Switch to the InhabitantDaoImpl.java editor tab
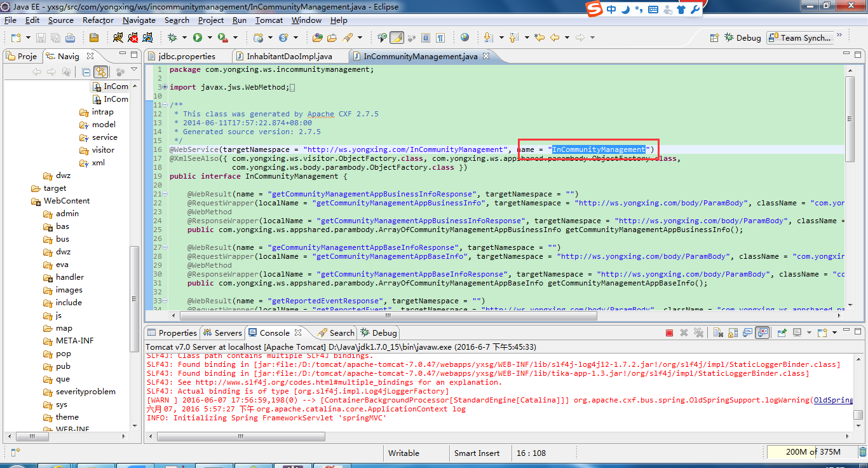Screen dimensions: 868x468 pyautogui.click(x=289, y=56)
